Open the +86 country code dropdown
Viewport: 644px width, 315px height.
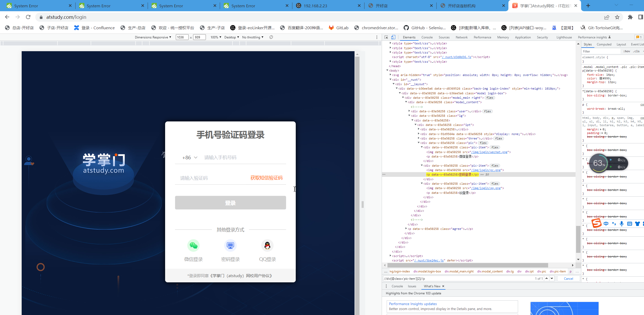(190, 157)
